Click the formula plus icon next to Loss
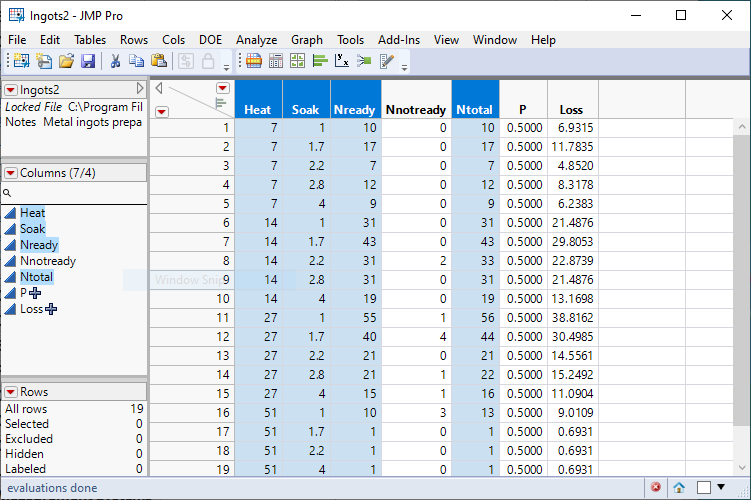This screenshot has width=751, height=500. 51,309
